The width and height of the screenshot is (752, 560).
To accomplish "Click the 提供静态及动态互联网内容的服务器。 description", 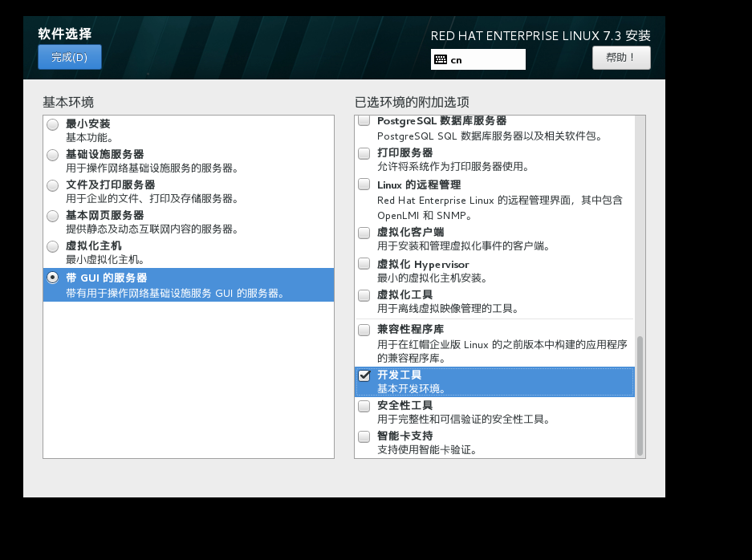I will coord(152,229).
